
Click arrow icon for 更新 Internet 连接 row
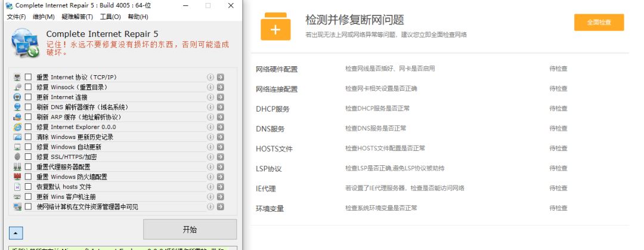pyautogui.click(x=221, y=97)
